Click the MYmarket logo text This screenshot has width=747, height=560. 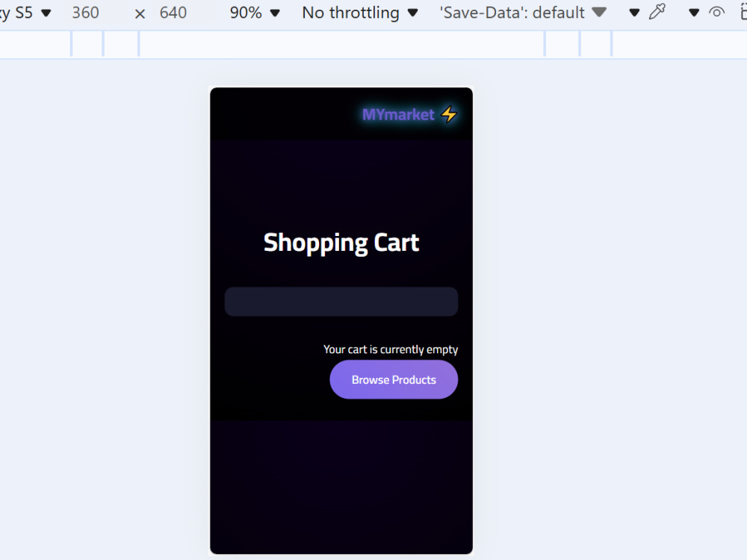398,115
